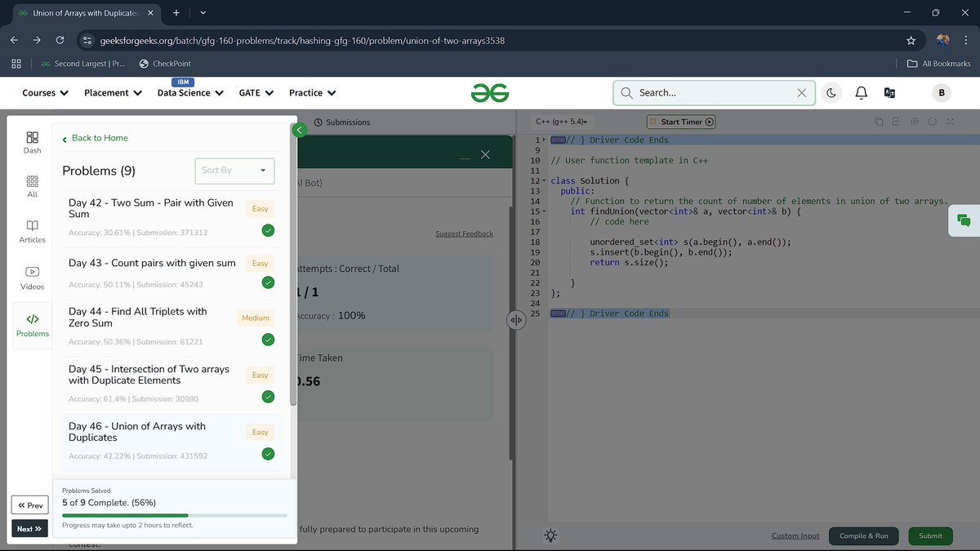Click the copy code icon in editor toolbar
Image resolution: width=980 pixels, height=551 pixels.
(879, 122)
